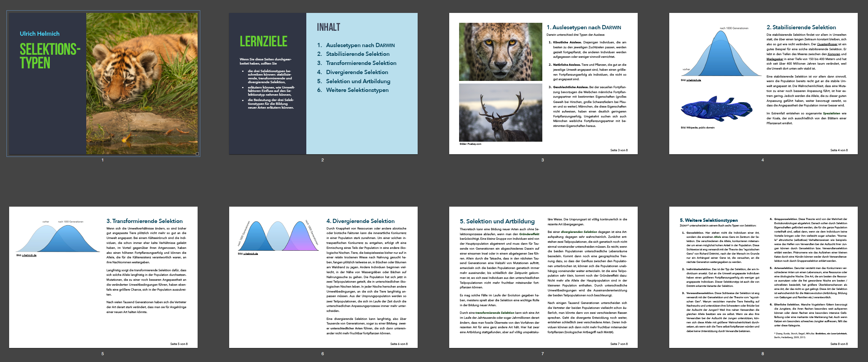The image size is (868, 362).
Task: Click the resize handle at slide 1's corner
Action: pos(197,154)
